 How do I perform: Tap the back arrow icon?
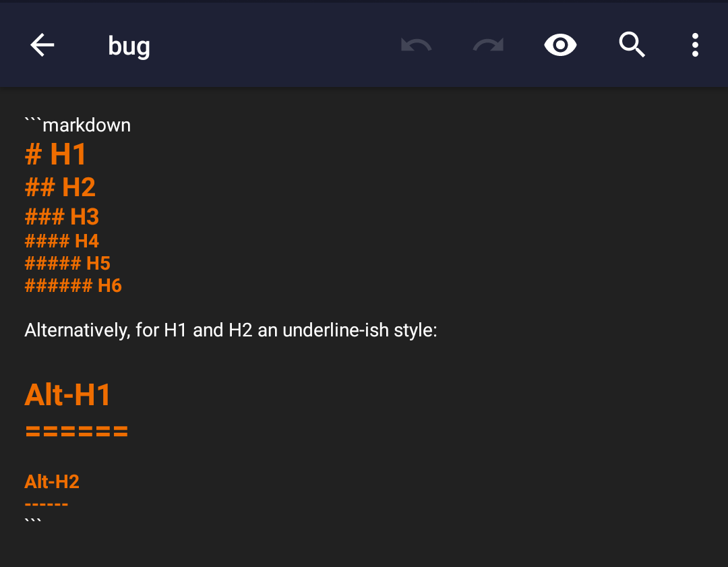[42, 44]
